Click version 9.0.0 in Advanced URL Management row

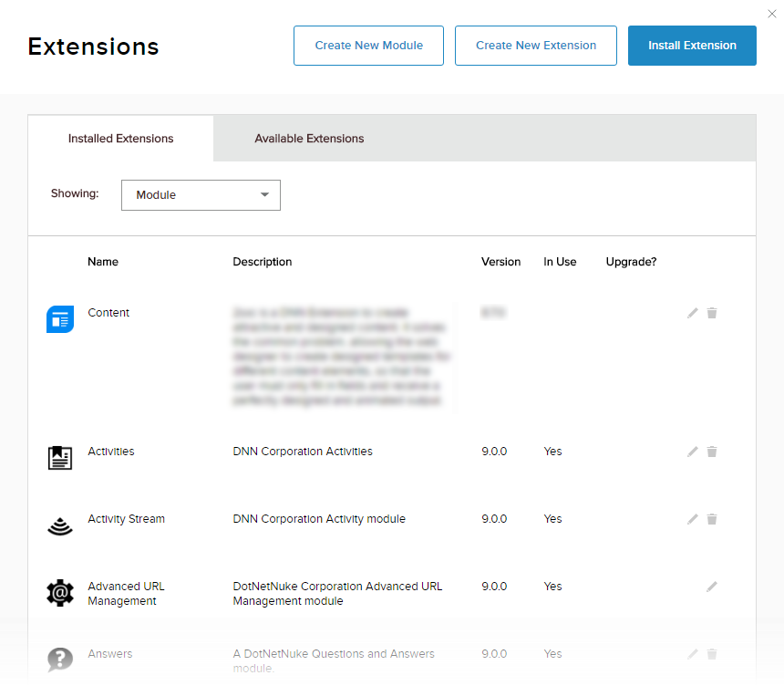(494, 587)
